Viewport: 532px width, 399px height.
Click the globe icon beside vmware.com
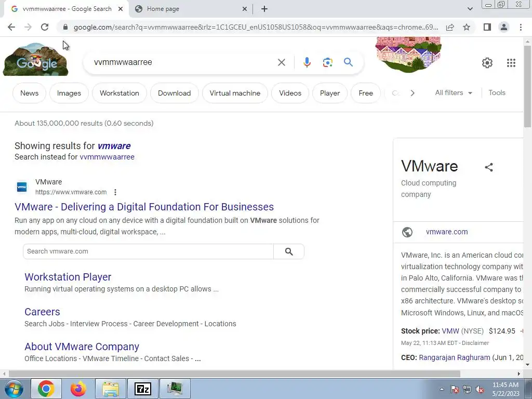(x=407, y=232)
